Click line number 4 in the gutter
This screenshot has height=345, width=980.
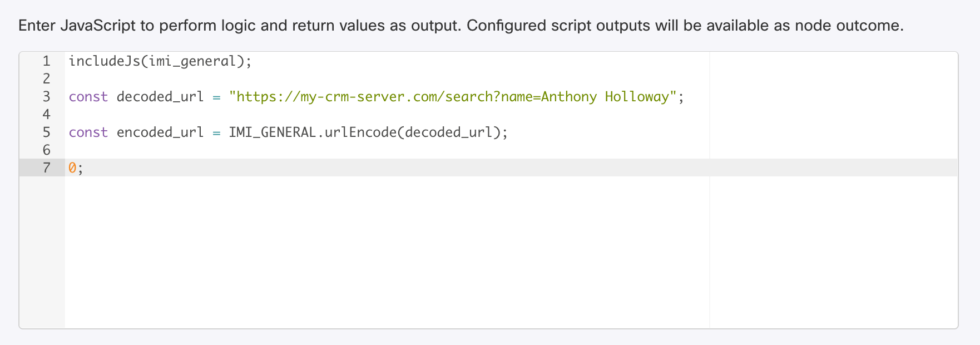tap(47, 115)
